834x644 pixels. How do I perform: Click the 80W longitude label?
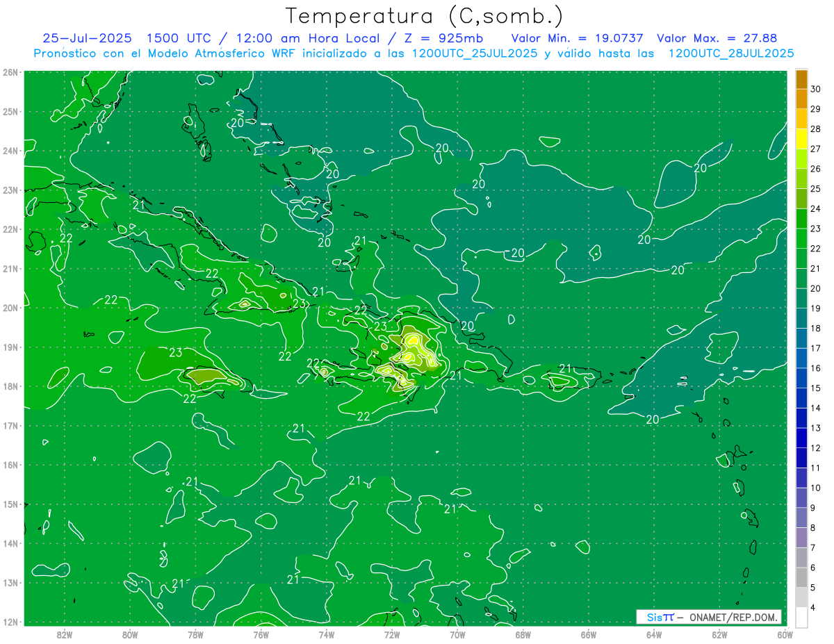[130, 634]
